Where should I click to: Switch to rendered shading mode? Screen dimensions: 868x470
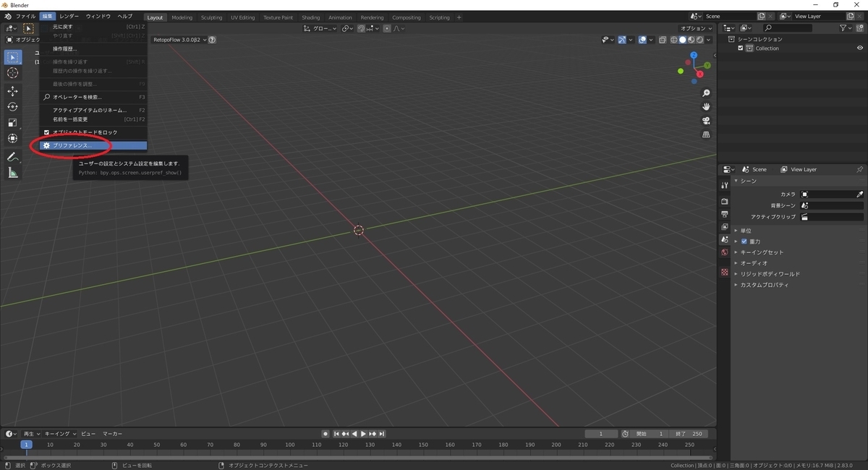click(x=699, y=40)
